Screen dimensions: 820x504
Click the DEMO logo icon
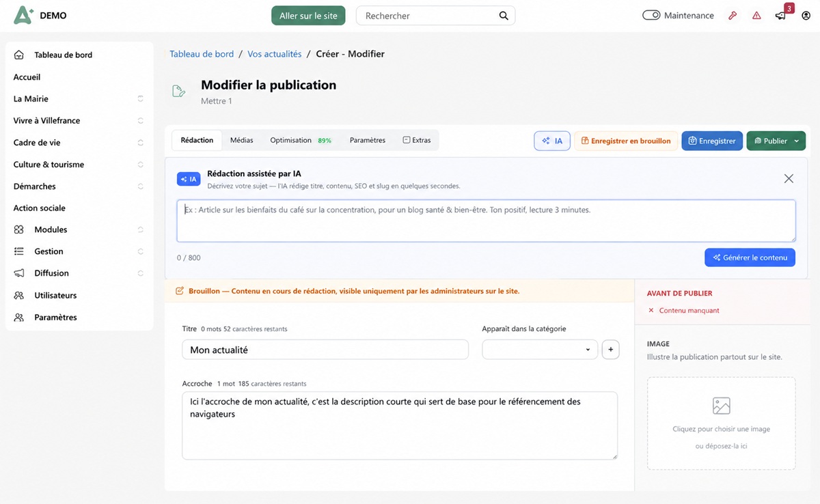[x=23, y=15]
